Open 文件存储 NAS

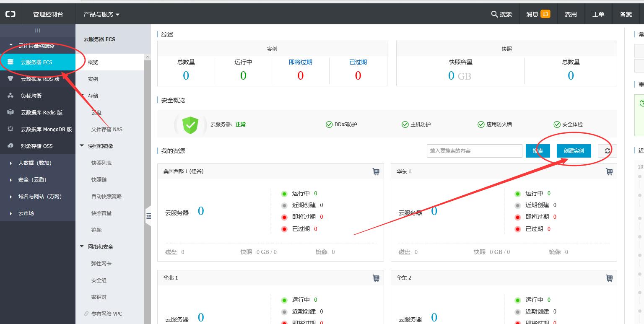(107, 129)
